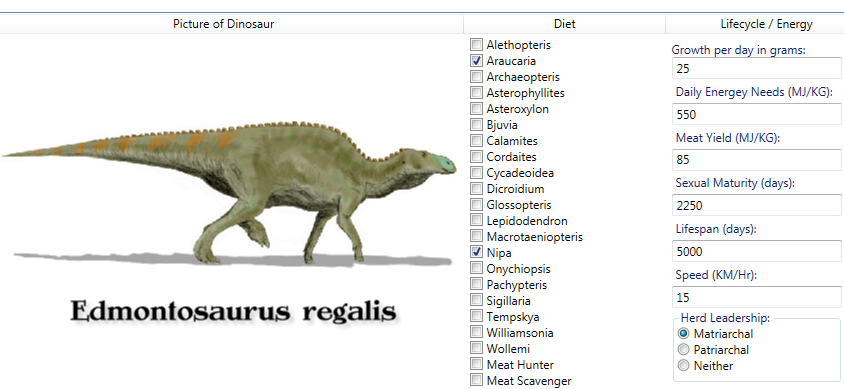
Task: Select the Patriarchal herd leadership option
Action: click(x=684, y=349)
